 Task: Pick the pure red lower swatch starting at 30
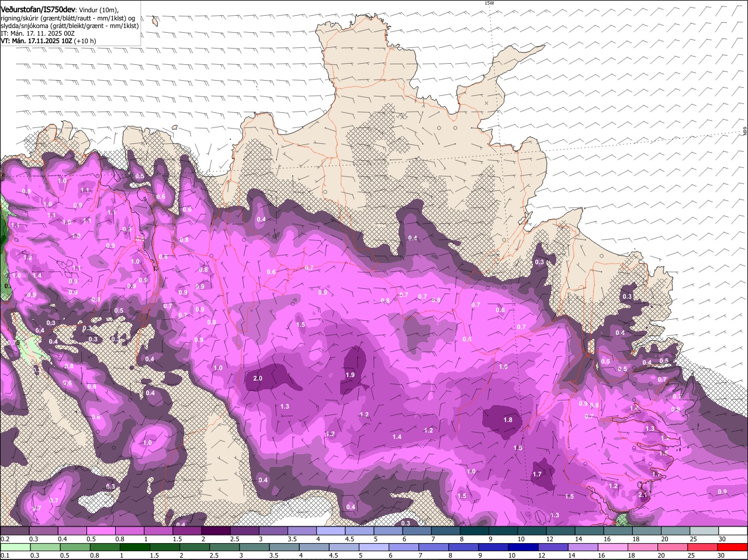[733, 547]
